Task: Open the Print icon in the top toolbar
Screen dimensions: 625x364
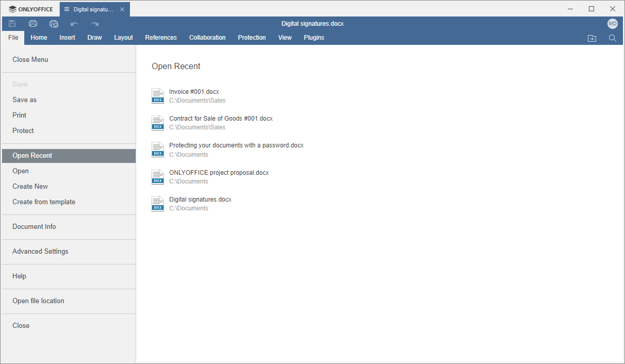Action: tap(32, 23)
